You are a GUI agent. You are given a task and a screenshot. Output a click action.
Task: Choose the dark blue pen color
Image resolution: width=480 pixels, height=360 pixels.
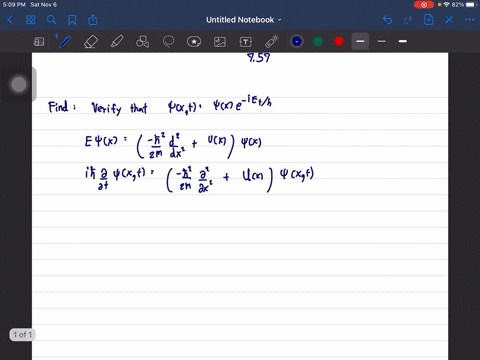(x=297, y=41)
